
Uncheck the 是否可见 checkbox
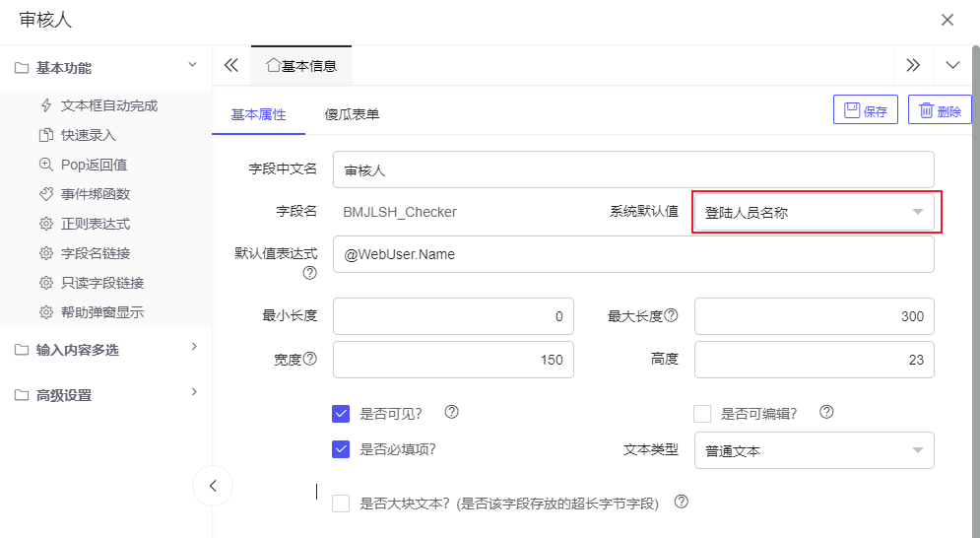click(342, 413)
